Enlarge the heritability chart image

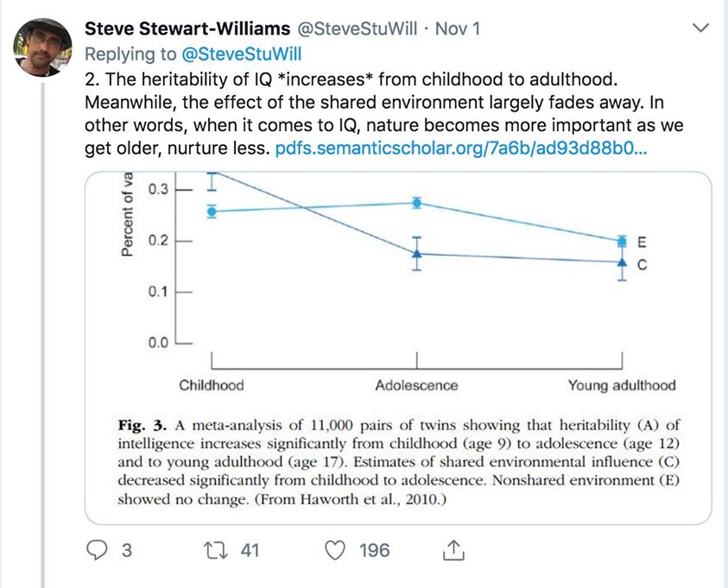point(397,276)
